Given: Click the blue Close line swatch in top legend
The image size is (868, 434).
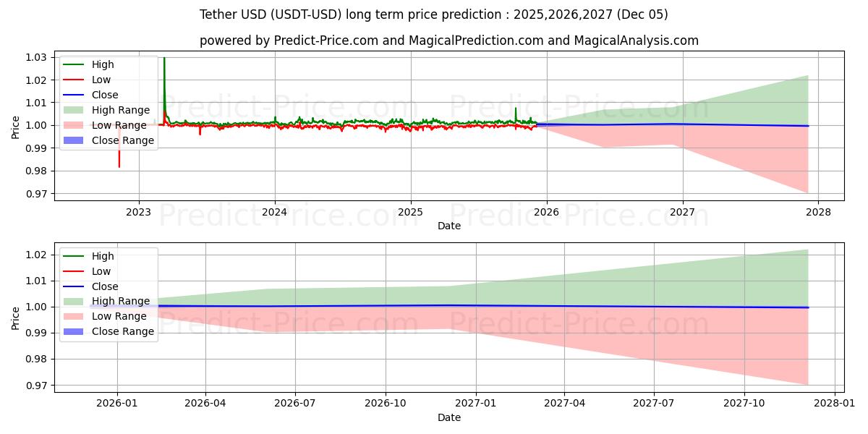Looking at the screenshot, I should (72, 94).
